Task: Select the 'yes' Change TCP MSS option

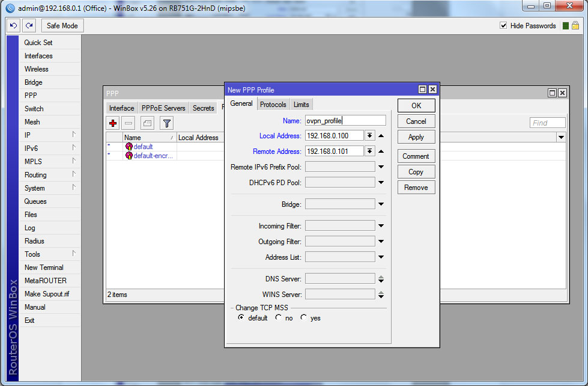Action: [304, 318]
